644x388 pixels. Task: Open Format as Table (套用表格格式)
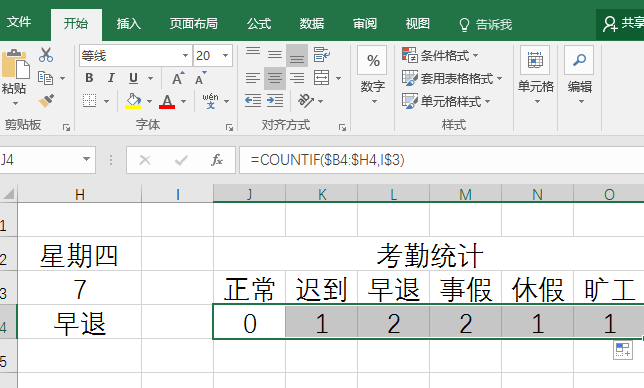pos(452,78)
